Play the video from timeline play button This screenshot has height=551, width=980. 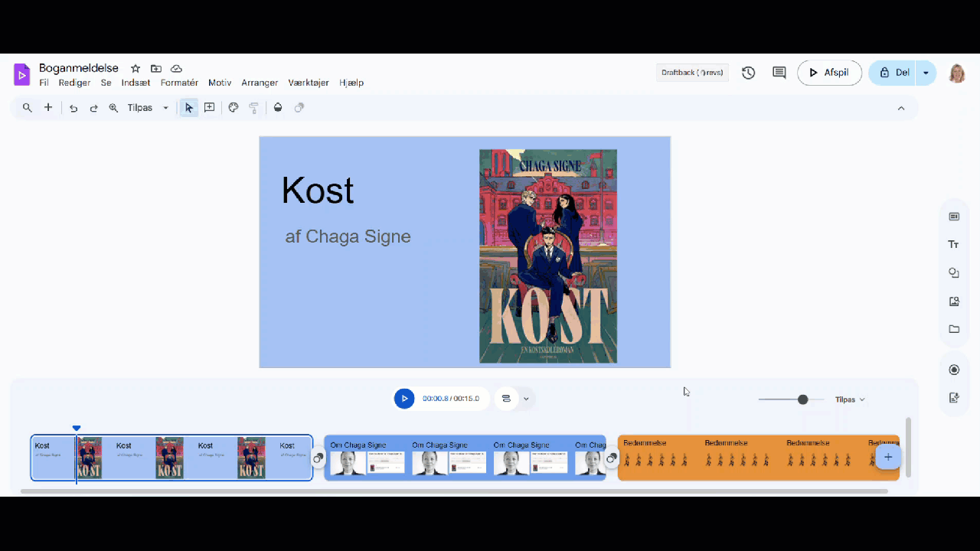[404, 399]
